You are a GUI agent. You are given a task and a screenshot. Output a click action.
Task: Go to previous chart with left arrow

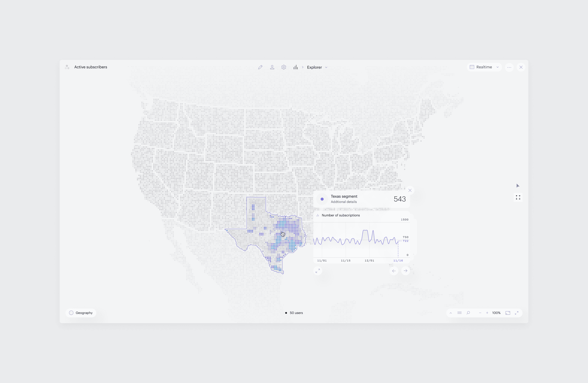pos(394,271)
